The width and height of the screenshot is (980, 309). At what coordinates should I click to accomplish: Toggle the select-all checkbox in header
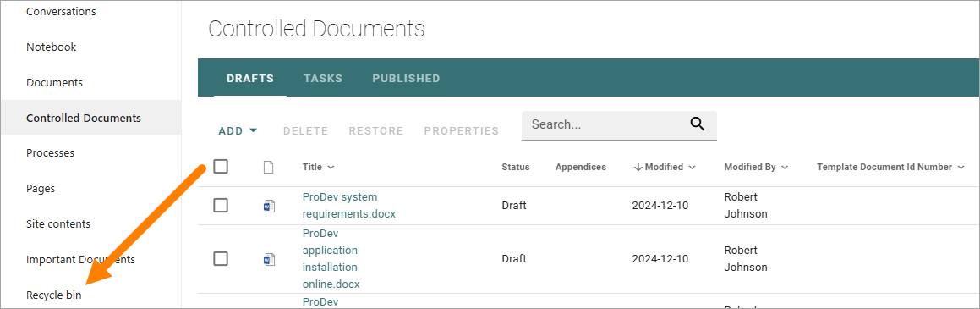pos(221,167)
